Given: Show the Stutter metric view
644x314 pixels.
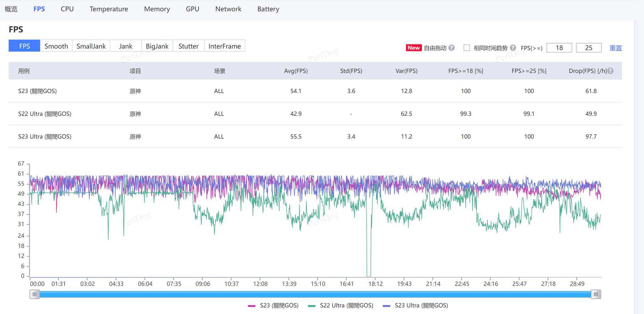Looking at the screenshot, I should (188, 46).
